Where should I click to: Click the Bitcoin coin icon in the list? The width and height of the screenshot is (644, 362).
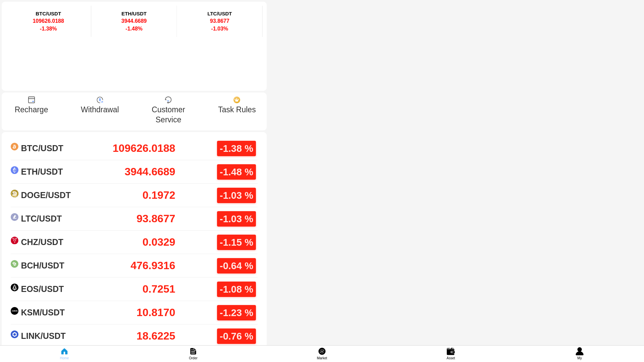[14, 147]
